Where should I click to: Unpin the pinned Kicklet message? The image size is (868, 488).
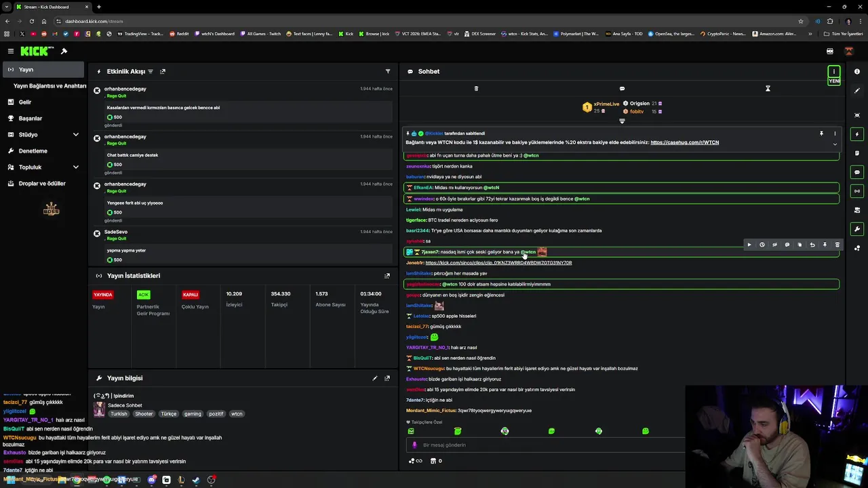click(821, 134)
